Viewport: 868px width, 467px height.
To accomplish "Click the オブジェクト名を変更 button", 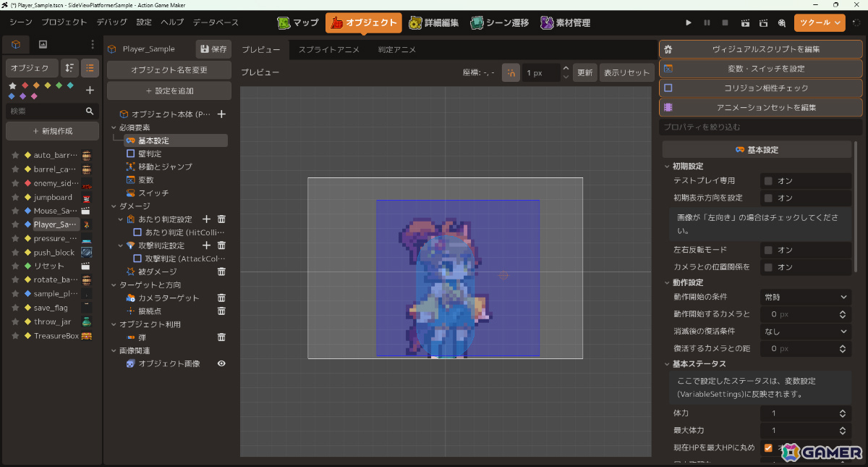I will (169, 70).
